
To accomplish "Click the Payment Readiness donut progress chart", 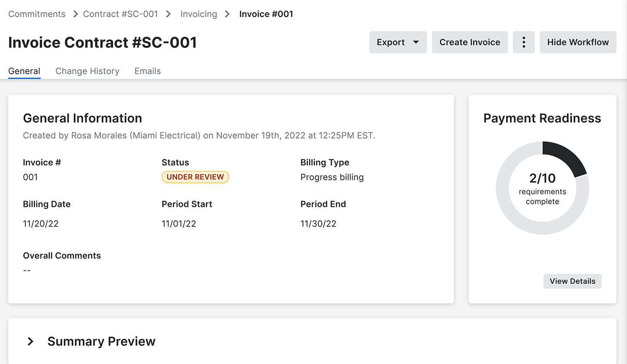I will tap(543, 188).
